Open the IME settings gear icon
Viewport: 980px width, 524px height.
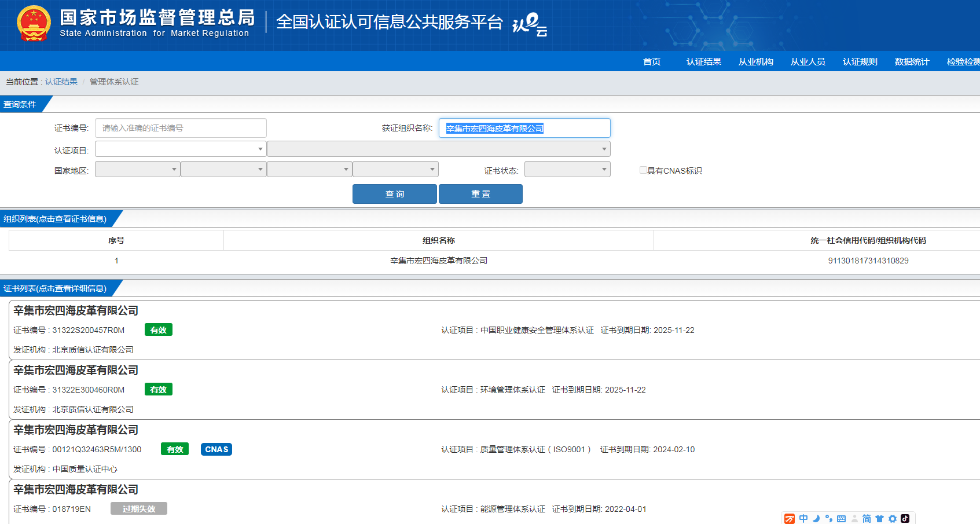[x=893, y=519]
